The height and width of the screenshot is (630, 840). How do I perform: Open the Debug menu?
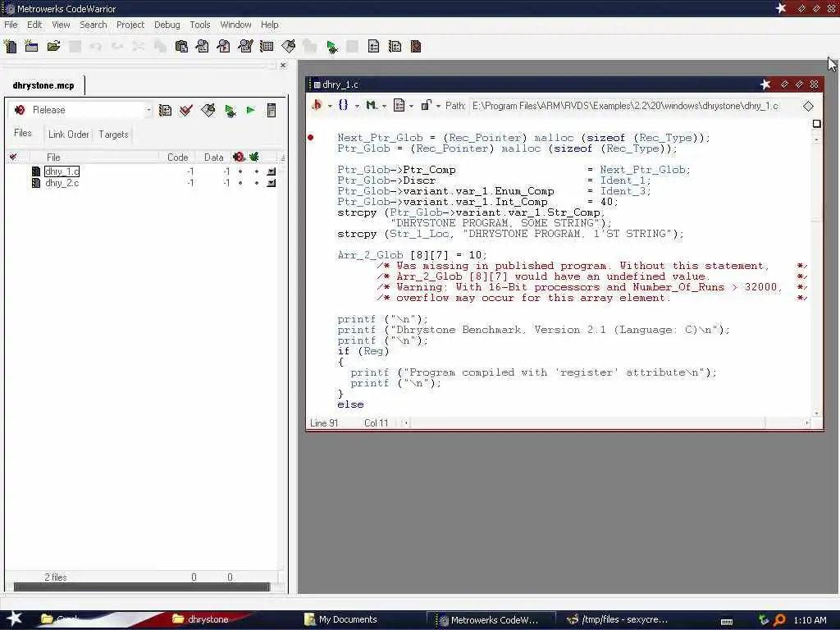pos(167,25)
